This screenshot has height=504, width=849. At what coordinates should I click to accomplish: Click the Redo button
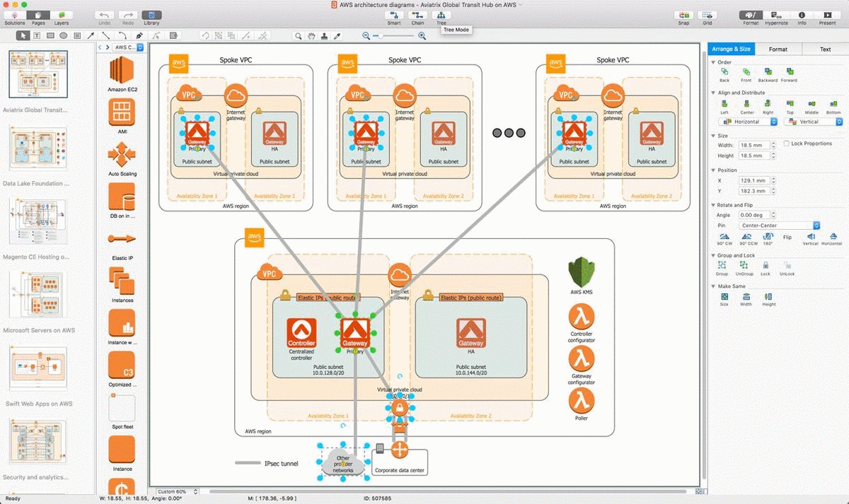click(x=128, y=15)
